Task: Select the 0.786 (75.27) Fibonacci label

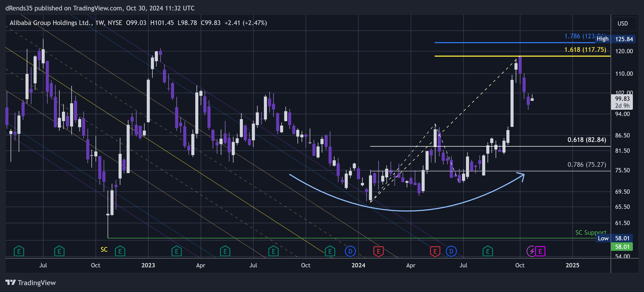Action: 587,165
